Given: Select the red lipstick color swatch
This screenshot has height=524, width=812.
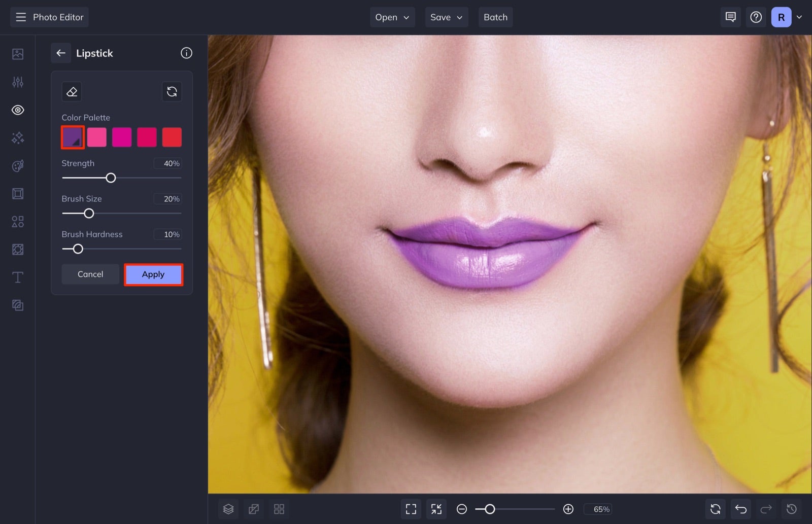Looking at the screenshot, I should tap(172, 136).
